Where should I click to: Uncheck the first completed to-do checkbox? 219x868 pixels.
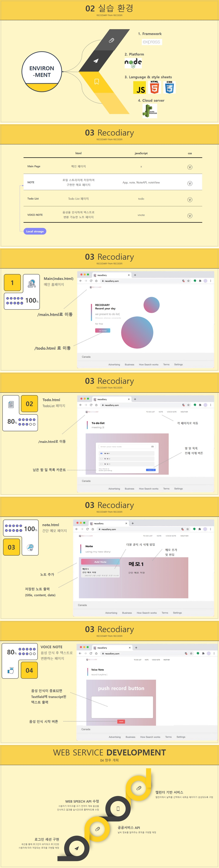point(101,453)
